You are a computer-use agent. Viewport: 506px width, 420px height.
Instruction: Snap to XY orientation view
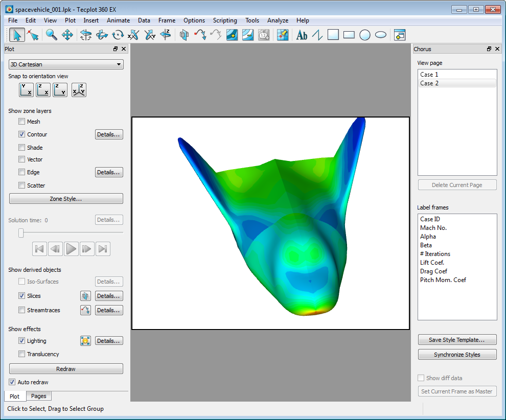tap(26, 90)
